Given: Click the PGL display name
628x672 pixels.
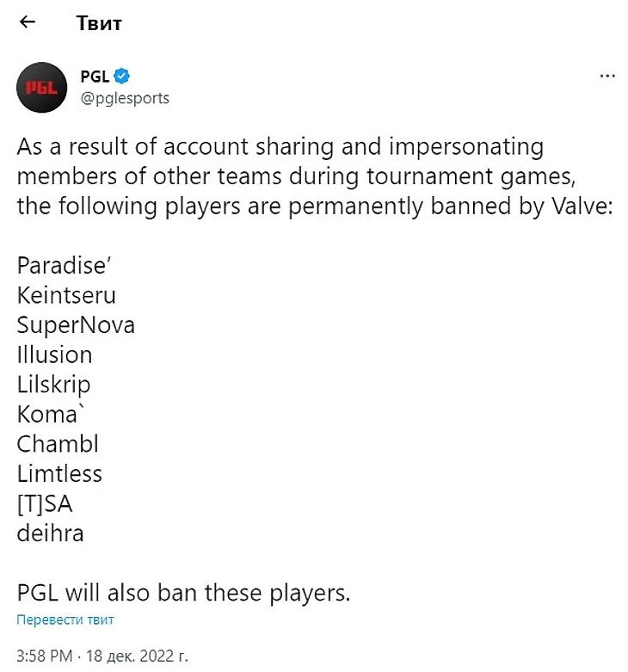Looking at the screenshot, I should tap(95, 76).
